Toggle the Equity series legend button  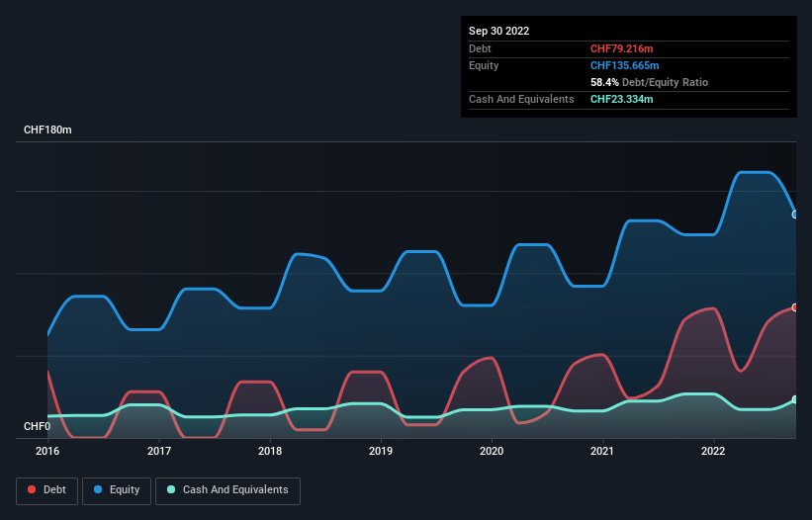117,490
